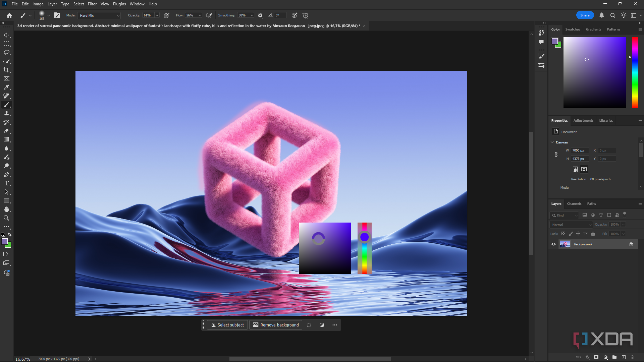
Task: Select the Zoom tool
Action: point(6,218)
